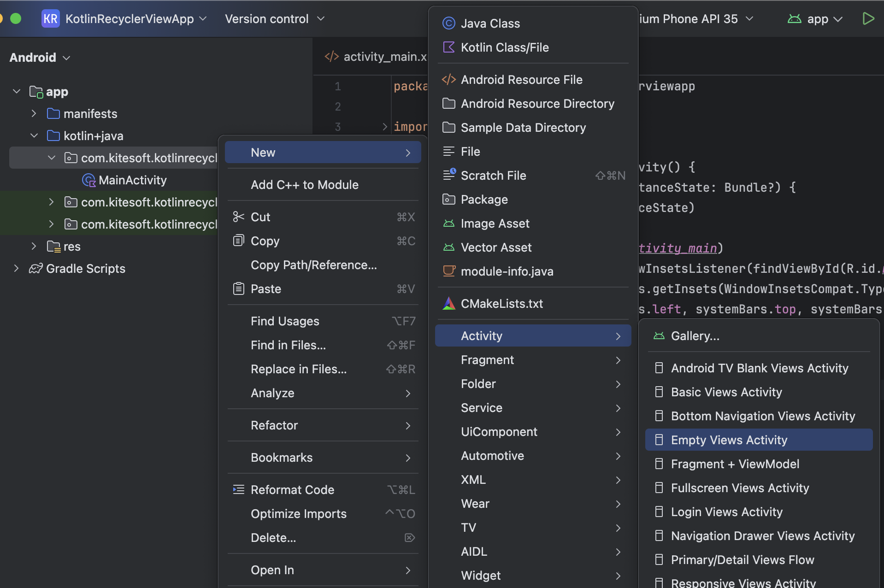Screen dimensions: 884x588
Task: Click the Cut scissors icon
Action: click(238, 217)
